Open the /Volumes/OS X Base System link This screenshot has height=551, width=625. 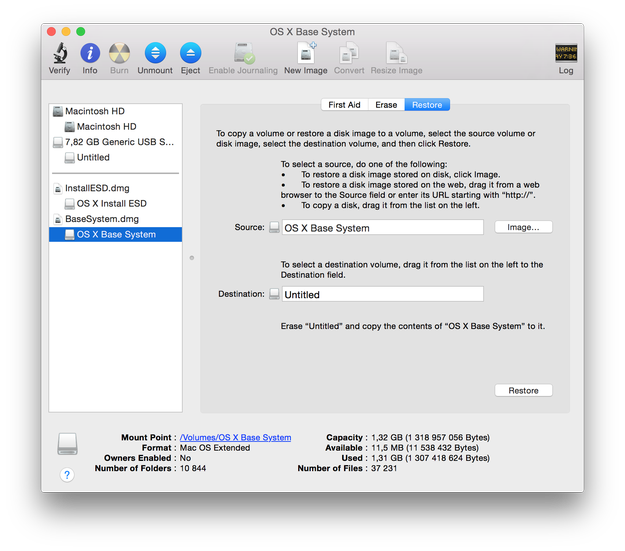235,437
